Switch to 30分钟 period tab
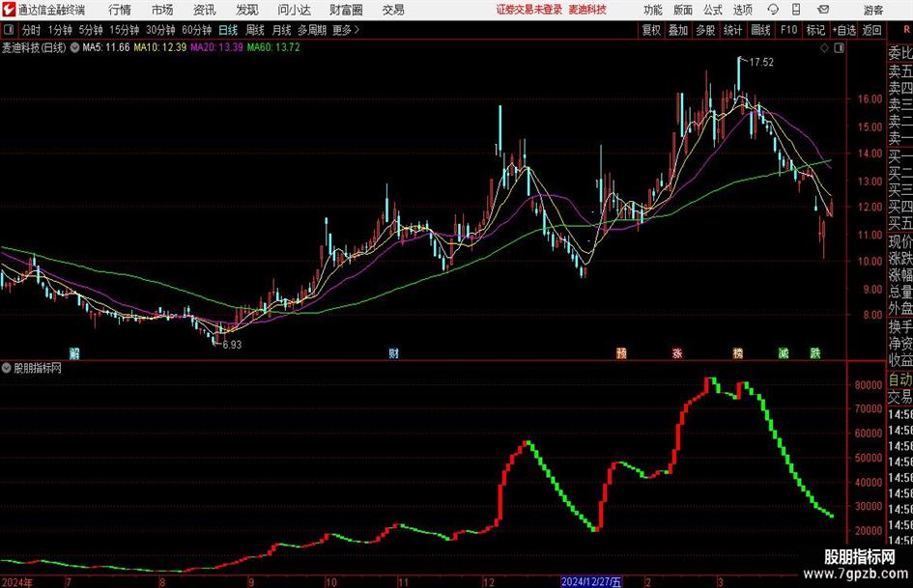The width and height of the screenshot is (913, 588). (x=160, y=30)
